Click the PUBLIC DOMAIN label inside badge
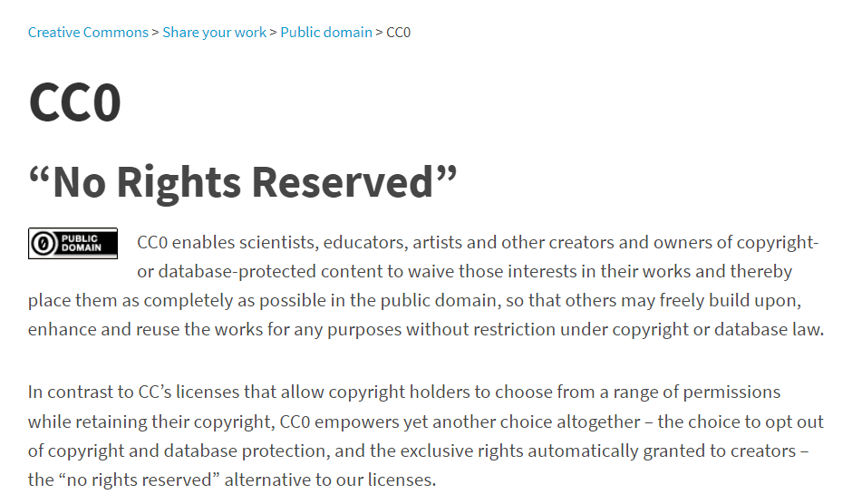The image size is (852, 504). 81,243
